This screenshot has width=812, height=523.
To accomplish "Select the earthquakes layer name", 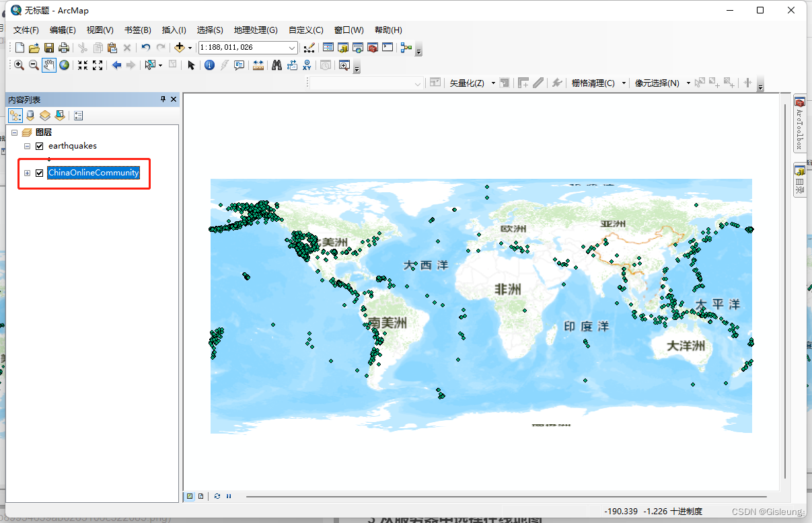I will click(x=73, y=146).
